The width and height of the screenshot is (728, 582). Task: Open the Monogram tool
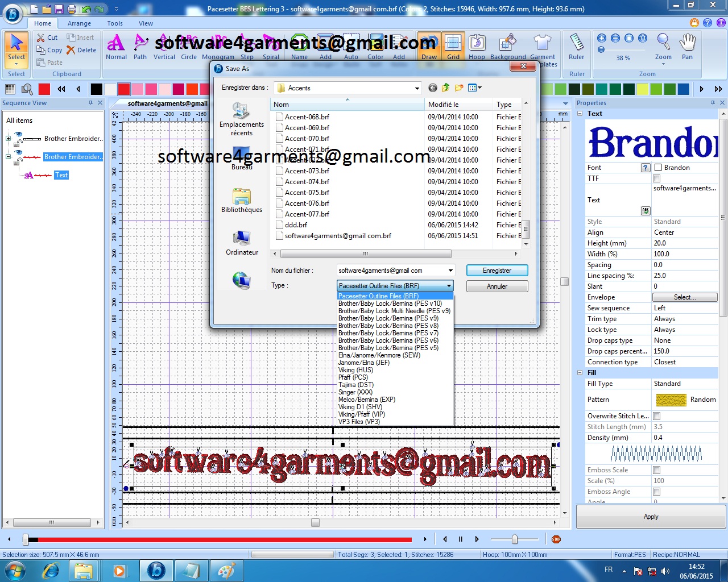pos(218,45)
